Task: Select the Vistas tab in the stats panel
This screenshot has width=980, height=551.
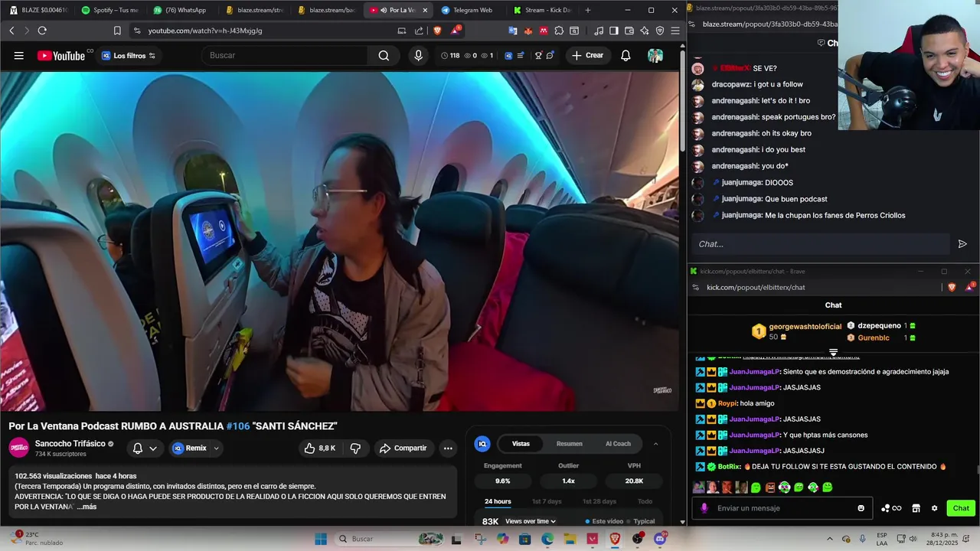Action: [521, 444]
